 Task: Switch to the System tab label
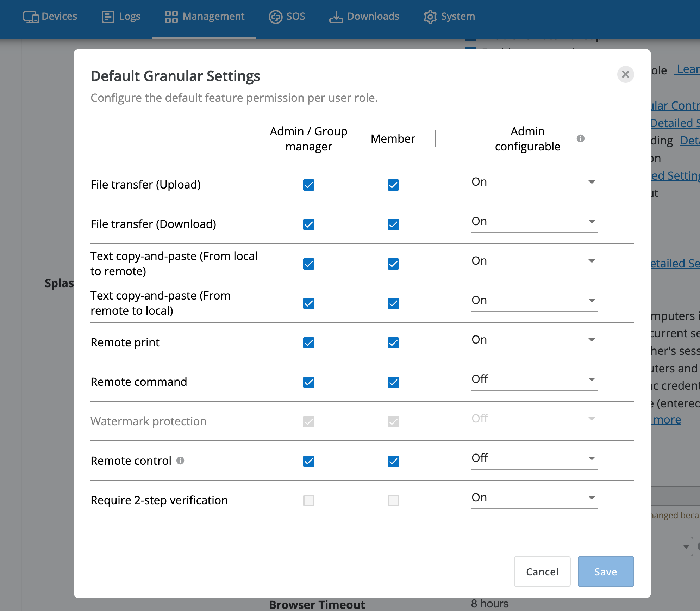point(458,16)
